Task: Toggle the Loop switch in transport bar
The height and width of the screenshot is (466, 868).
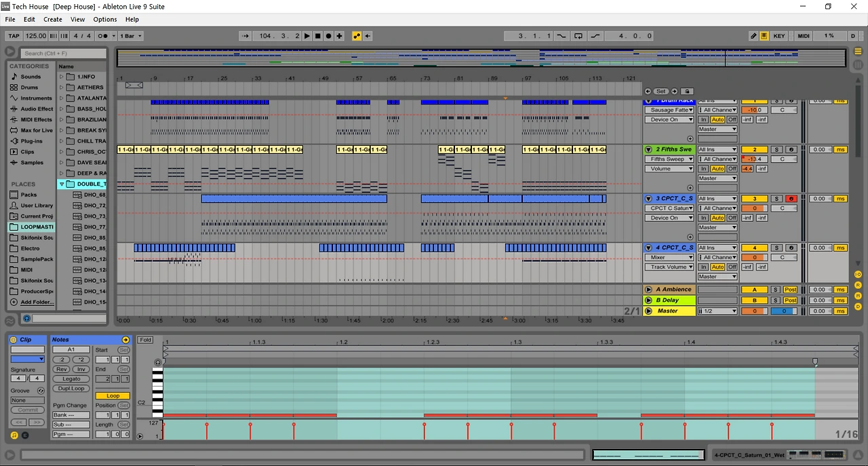Action: (578, 36)
